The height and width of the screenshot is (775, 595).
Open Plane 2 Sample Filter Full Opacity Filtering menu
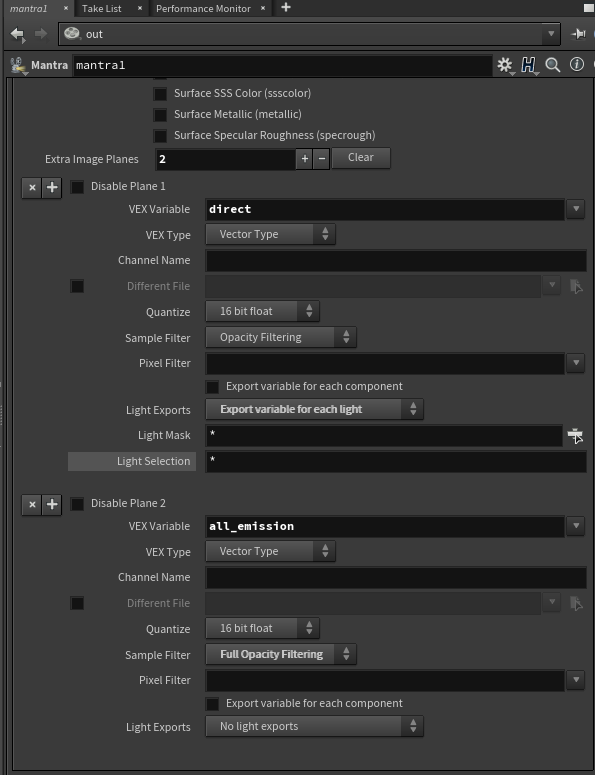(281, 654)
